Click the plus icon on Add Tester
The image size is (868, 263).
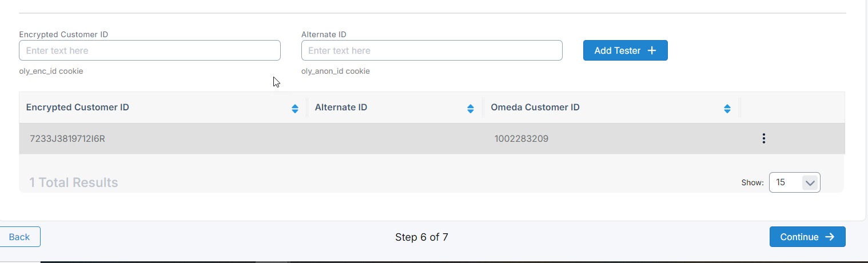coord(652,50)
